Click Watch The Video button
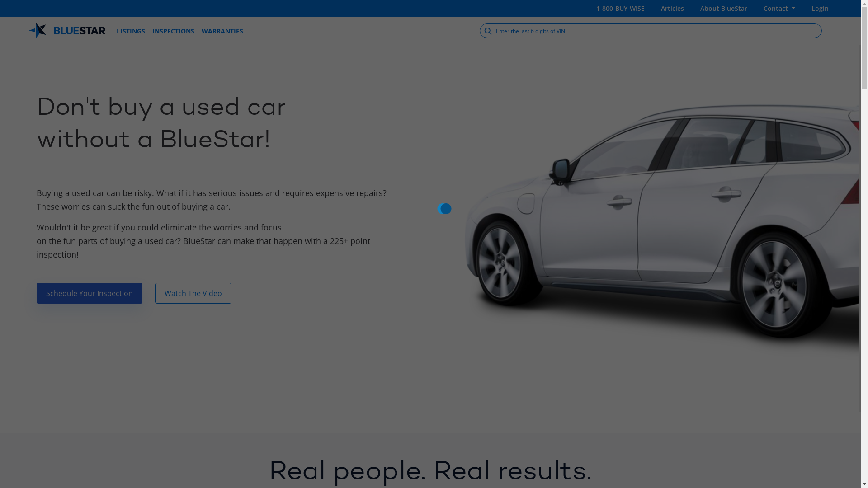The width and height of the screenshot is (868, 488). tap(193, 293)
